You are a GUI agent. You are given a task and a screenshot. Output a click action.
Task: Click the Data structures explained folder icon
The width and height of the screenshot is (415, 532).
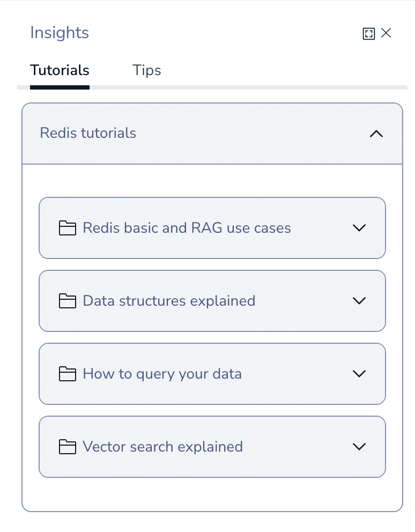(67, 301)
